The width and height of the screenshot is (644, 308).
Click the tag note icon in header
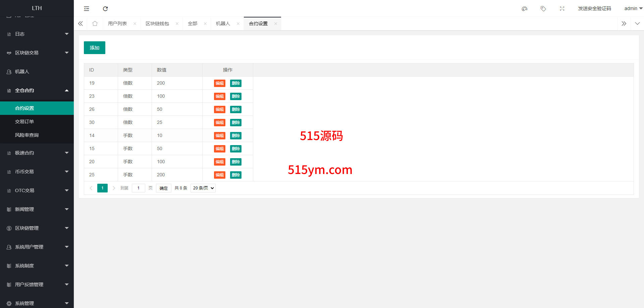pos(543,9)
